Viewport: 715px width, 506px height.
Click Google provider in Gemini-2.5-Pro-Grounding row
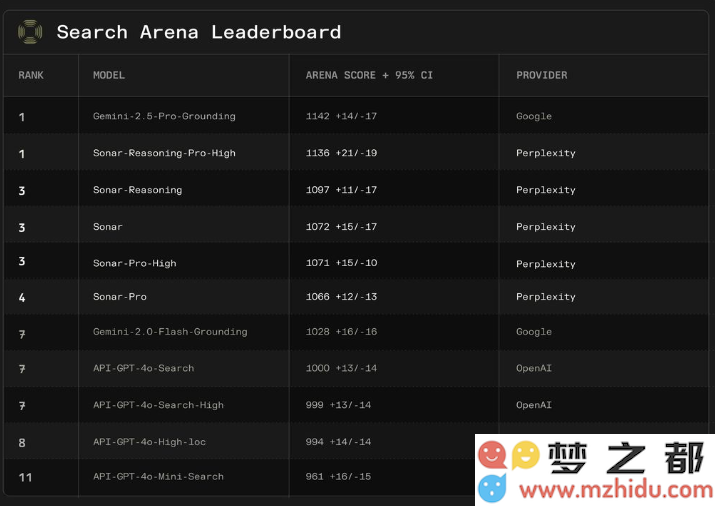(534, 116)
